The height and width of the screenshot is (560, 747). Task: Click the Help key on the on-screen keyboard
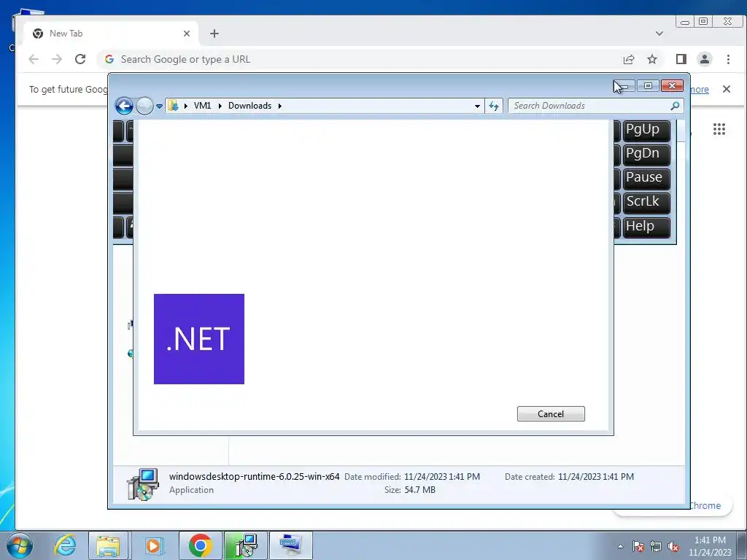(646, 227)
